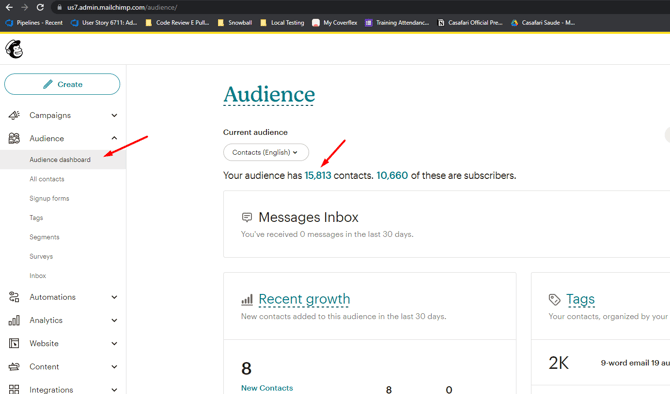
Task: Click the Create button
Action: click(62, 84)
